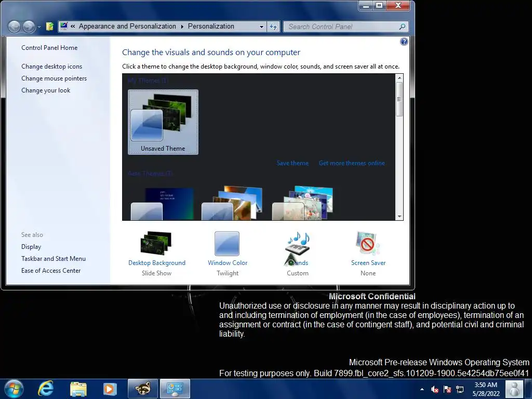The width and height of the screenshot is (532, 399).
Task: Open Windows Media Player from the taskbar
Action: [x=110, y=389]
